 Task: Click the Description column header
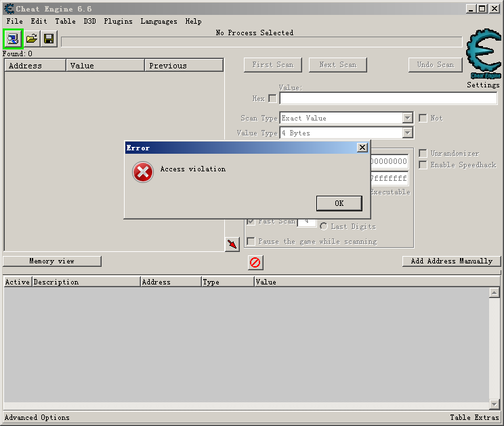pyautogui.click(x=86, y=282)
